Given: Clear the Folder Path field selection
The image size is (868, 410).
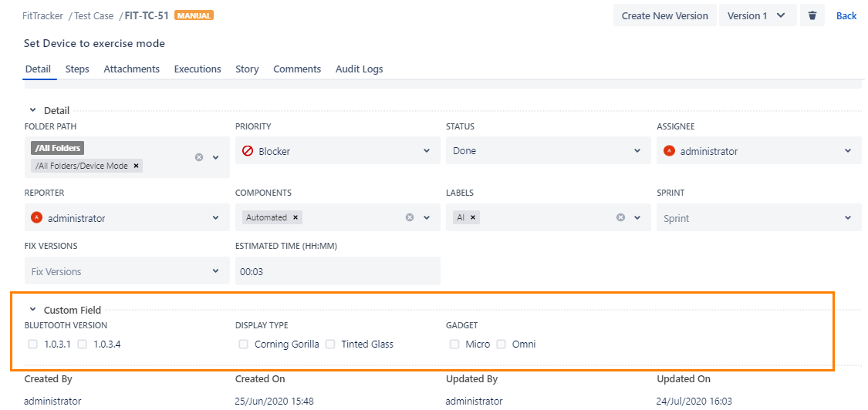Looking at the screenshot, I should 199,157.
